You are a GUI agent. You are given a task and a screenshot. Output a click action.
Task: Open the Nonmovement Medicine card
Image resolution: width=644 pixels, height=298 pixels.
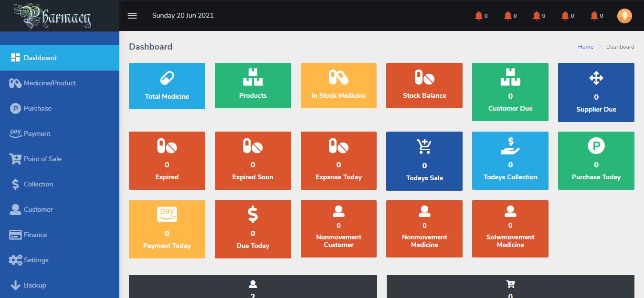tap(424, 229)
